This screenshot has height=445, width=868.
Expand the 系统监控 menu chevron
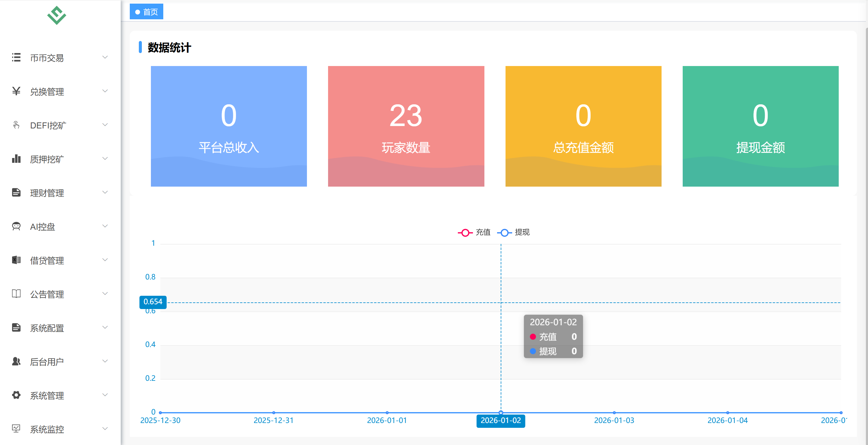[x=105, y=428]
